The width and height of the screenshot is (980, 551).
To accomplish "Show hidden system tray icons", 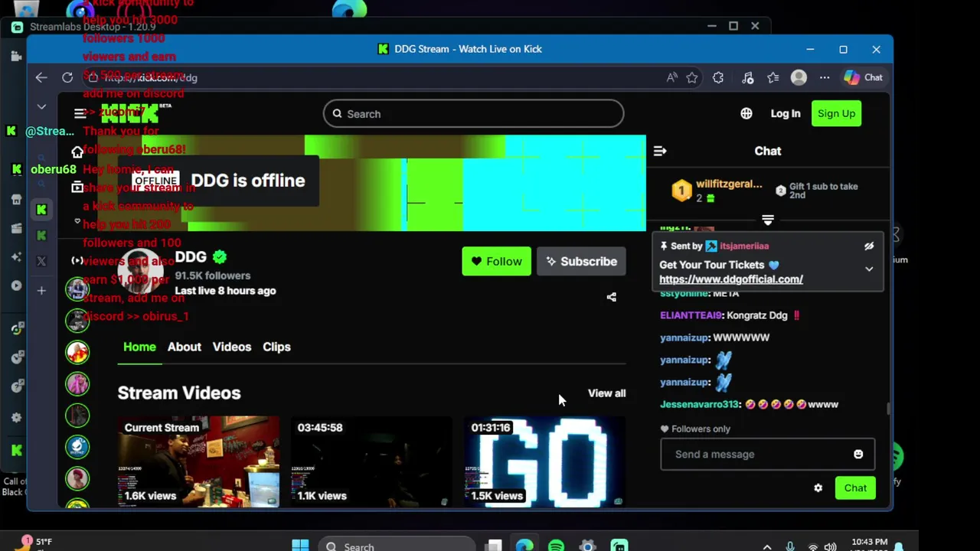I will [x=768, y=546].
